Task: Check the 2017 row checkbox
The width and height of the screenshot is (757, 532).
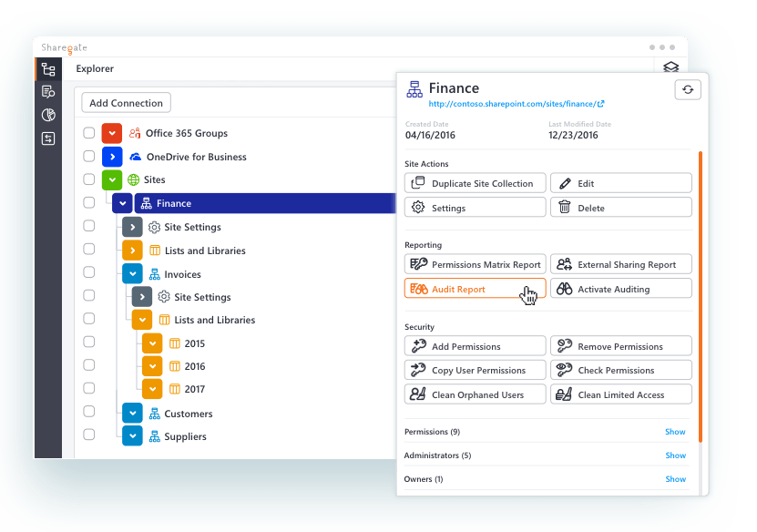Action: pos(89,388)
